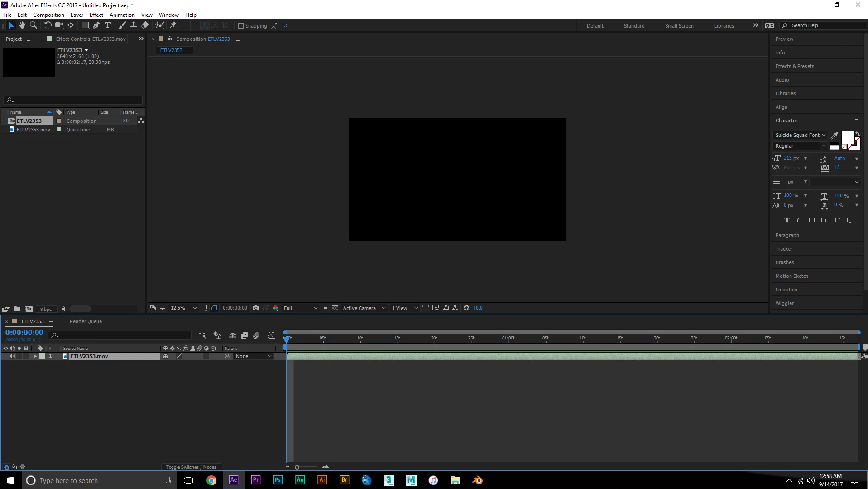
Task: Switch to the Small Screen workspace
Action: tap(679, 26)
